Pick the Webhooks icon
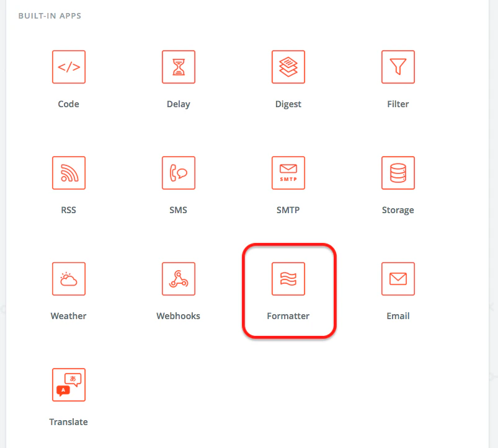498x448 pixels. point(179,279)
